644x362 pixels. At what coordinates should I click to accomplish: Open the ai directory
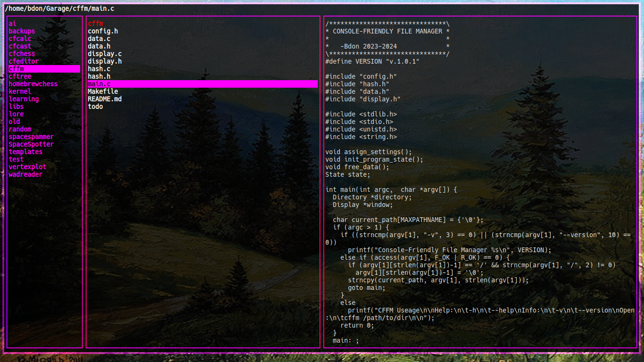click(13, 24)
